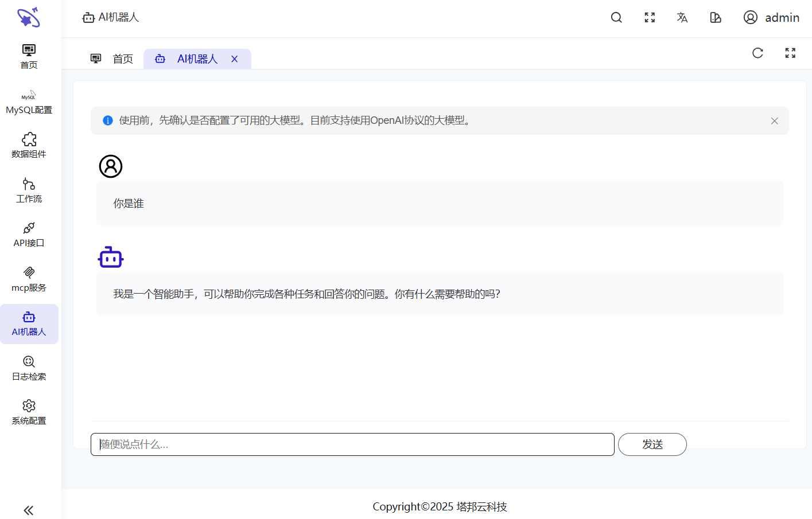This screenshot has width=812, height=519.
Task: Focus the 随便说点什么 message input
Action: tap(352, 444)
